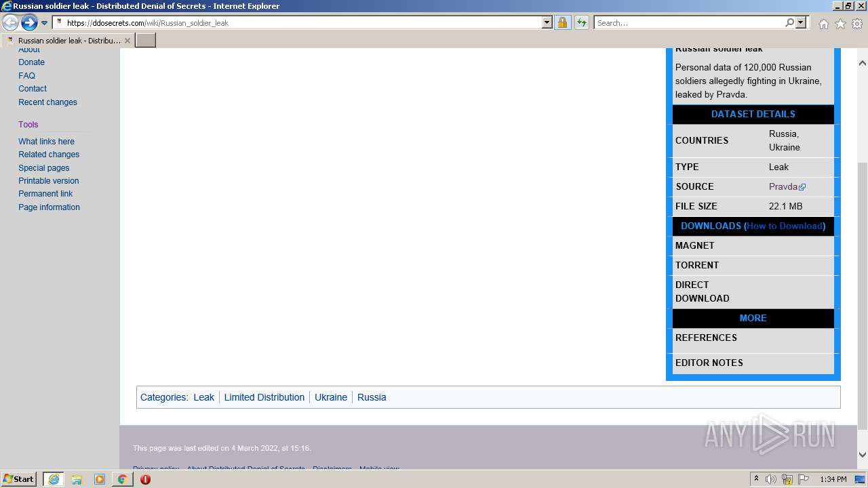Click the security lock icon
Viewport: 868px width, 488px height.
pos(562,22)
